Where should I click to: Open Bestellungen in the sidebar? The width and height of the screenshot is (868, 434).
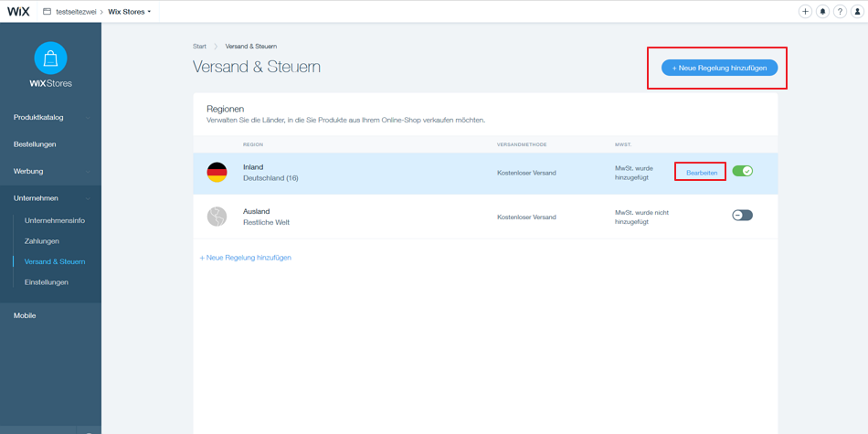(x=35, y=144)
